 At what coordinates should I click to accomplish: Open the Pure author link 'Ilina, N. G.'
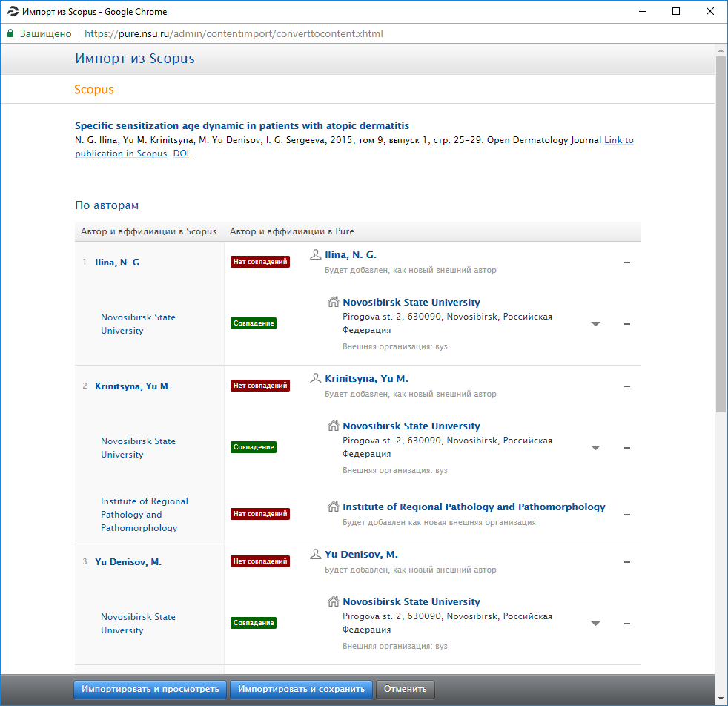tap(351, 254)
